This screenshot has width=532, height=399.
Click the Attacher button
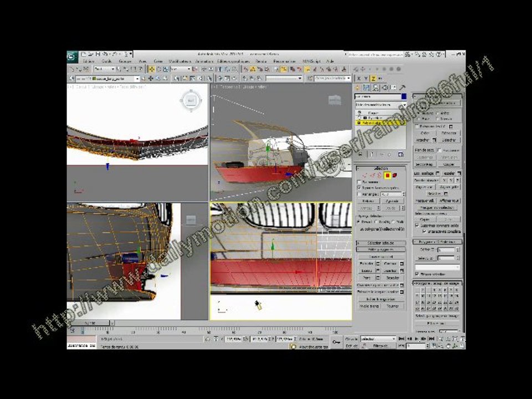(x=422, y=140)
